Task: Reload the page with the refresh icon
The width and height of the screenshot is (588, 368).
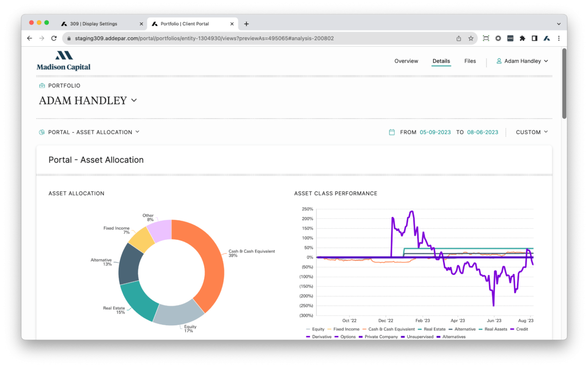Action: coord(54,39)
